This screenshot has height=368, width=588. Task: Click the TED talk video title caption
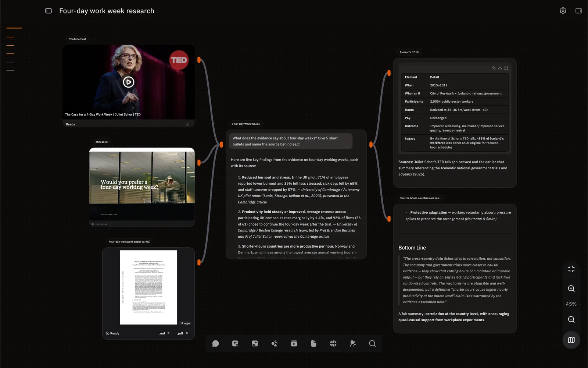click(x=103, y=114)
